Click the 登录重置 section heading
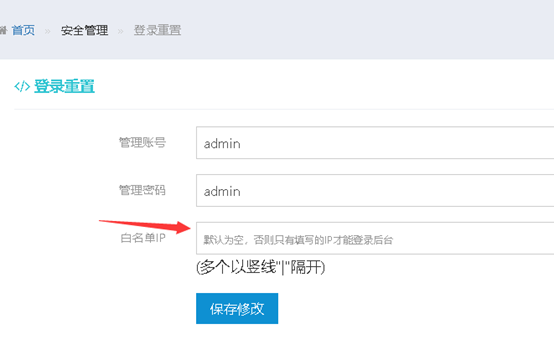The width and height of the screenshot is (554, 360). (64, 86)
